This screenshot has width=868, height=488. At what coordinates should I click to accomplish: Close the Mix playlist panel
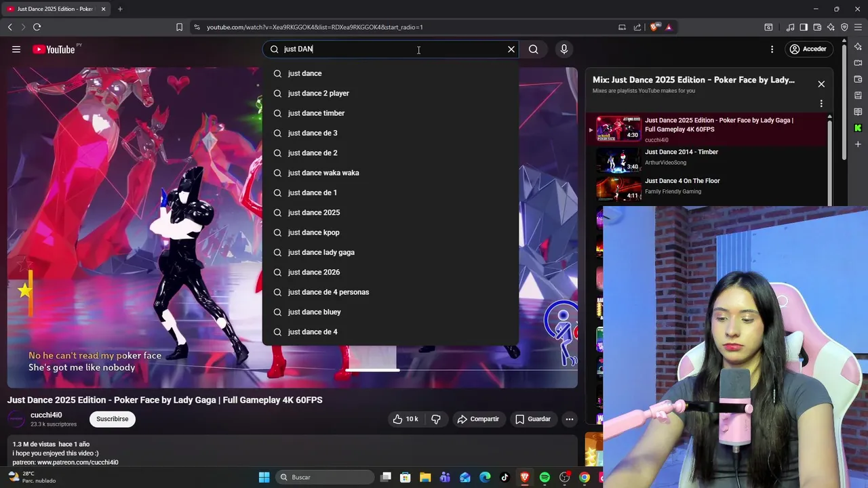[821, 84]
